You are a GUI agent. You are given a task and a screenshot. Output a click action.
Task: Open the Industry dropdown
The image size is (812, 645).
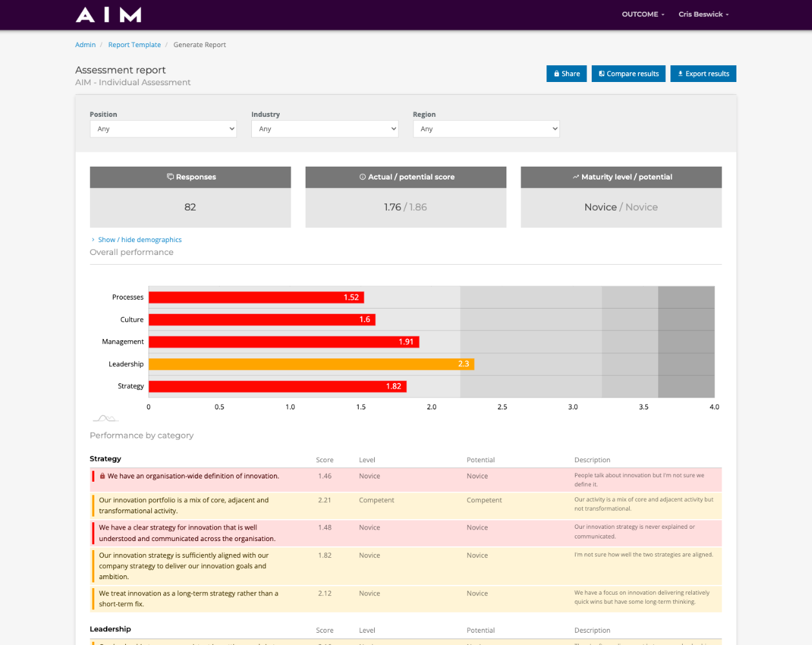[x=324, y=129]
